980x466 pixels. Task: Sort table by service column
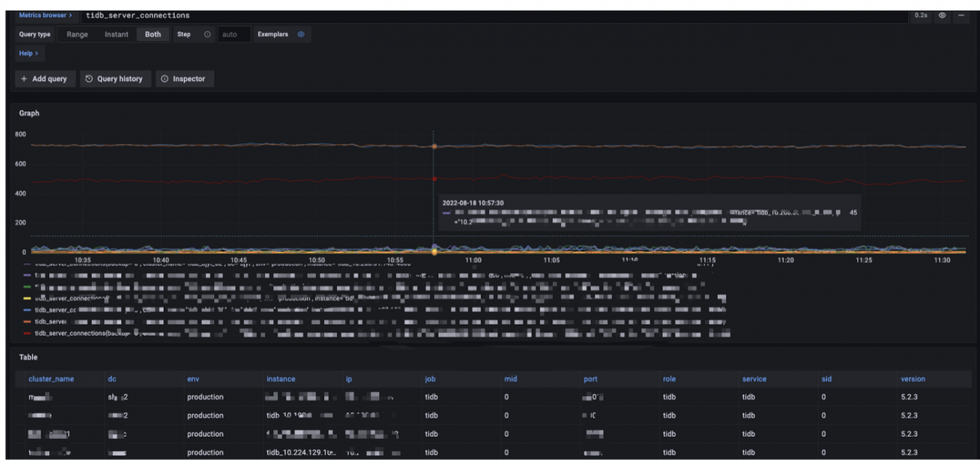pos(754,379)
